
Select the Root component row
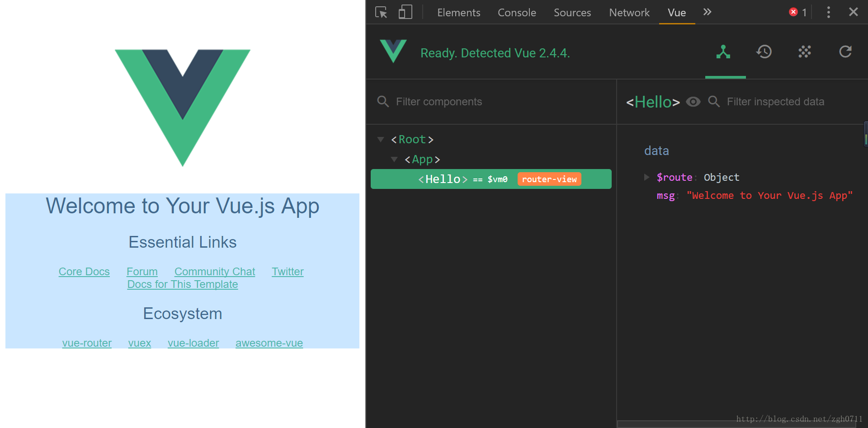click(x=491, y=139)
